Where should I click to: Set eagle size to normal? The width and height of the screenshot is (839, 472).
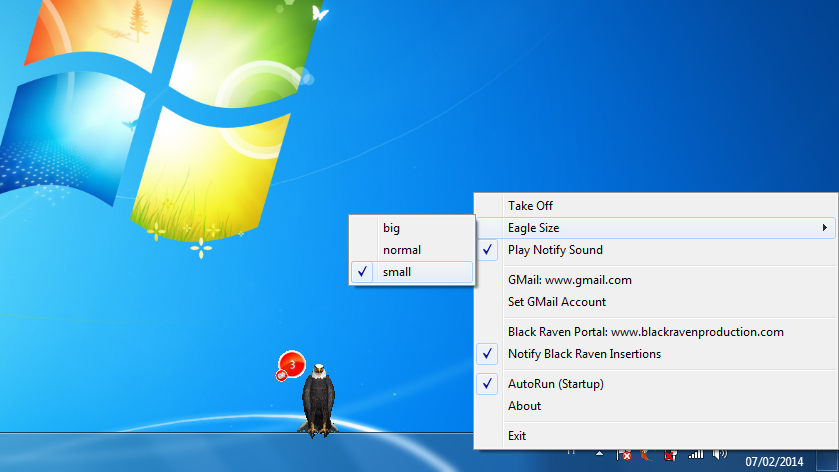411,249
